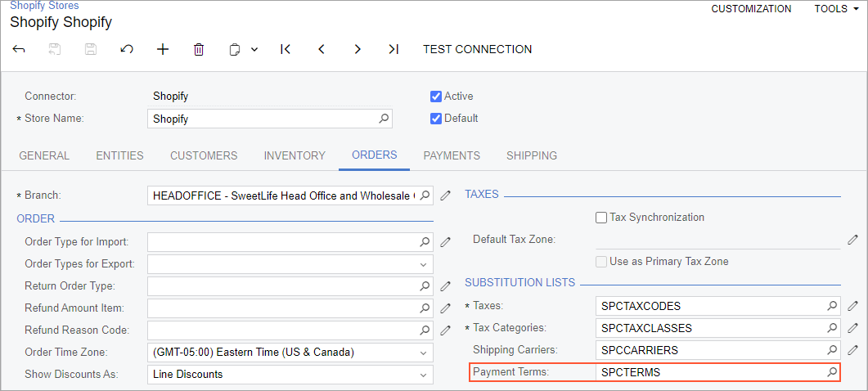Add a new record with plus icon
This screenshot has height=391, width=868.
(x=163, y=49)
